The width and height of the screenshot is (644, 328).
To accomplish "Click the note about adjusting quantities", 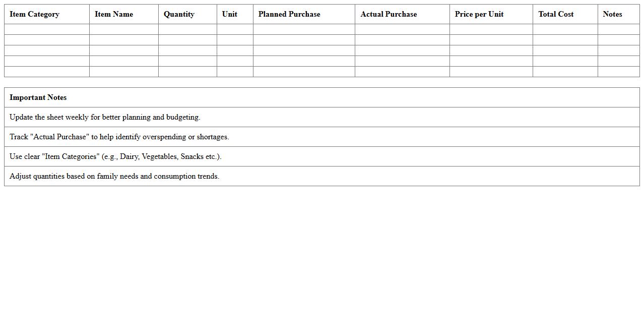I will point(114,176).
